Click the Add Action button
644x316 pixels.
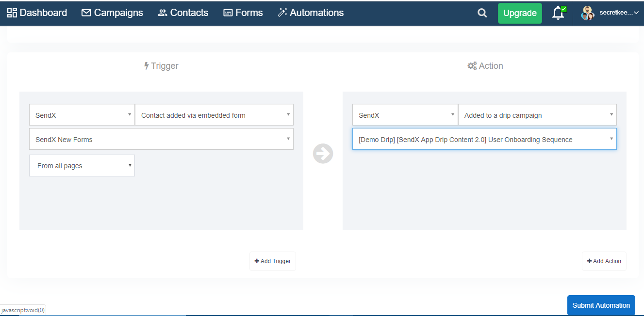click(604, 261)
